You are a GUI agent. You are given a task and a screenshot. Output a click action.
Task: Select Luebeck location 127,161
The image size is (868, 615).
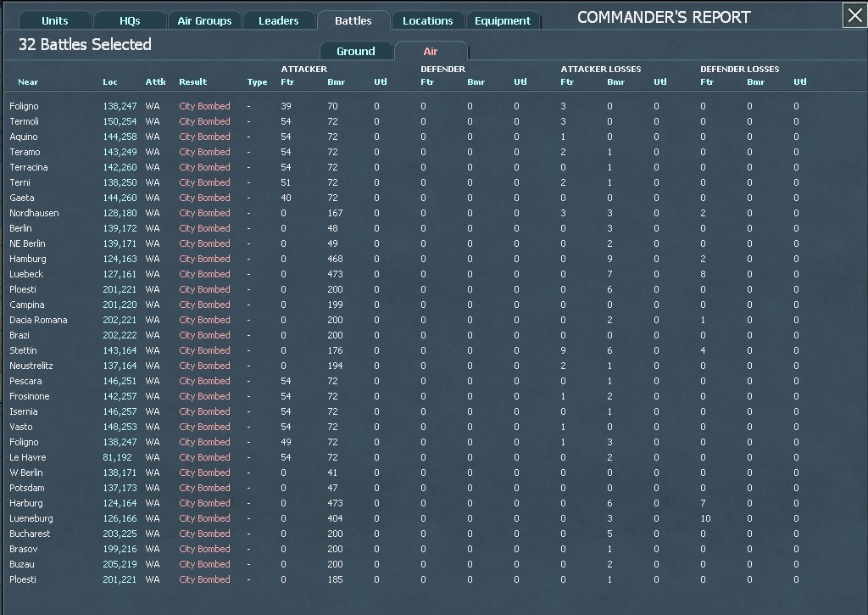(120, 274)
